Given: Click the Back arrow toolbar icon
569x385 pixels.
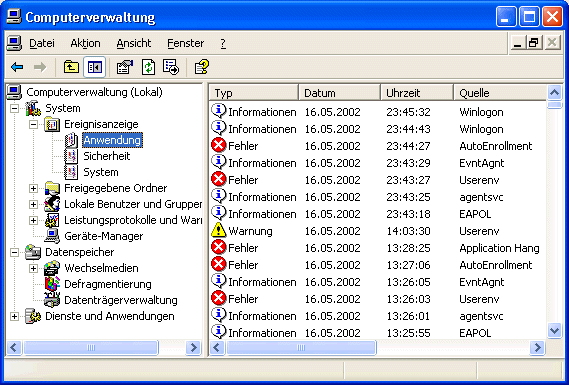Looking at the screenshot, I should click(17, 67).
